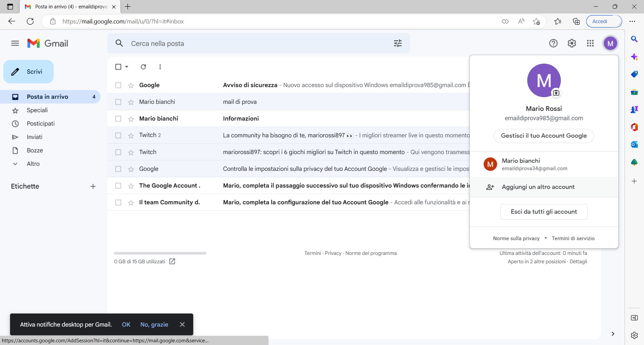Dismiss desktop notifications with No, grazie

(154, 324)
